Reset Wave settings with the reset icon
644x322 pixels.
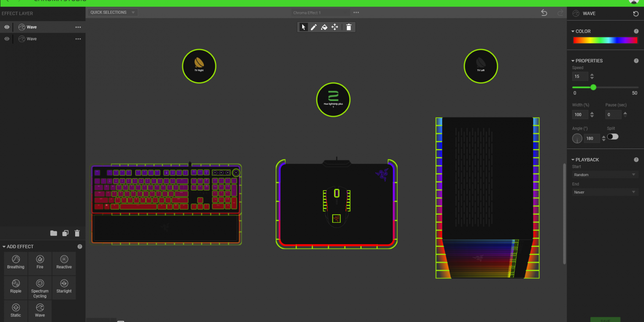click(636, 14)
